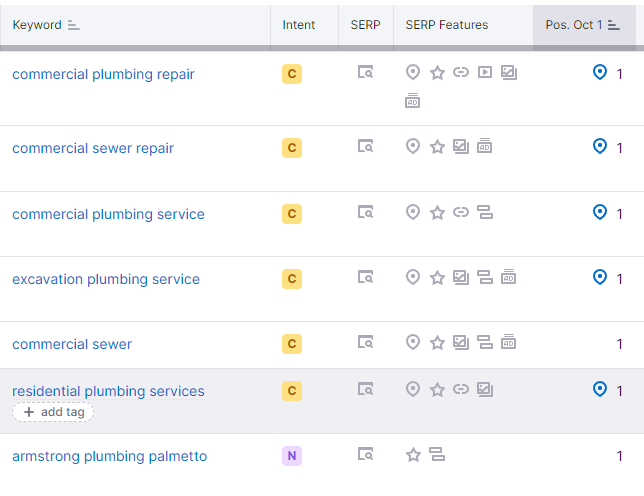Click image pack icon for excavation plumbing service
Viewport: 644px width, 496px height.
461,278
